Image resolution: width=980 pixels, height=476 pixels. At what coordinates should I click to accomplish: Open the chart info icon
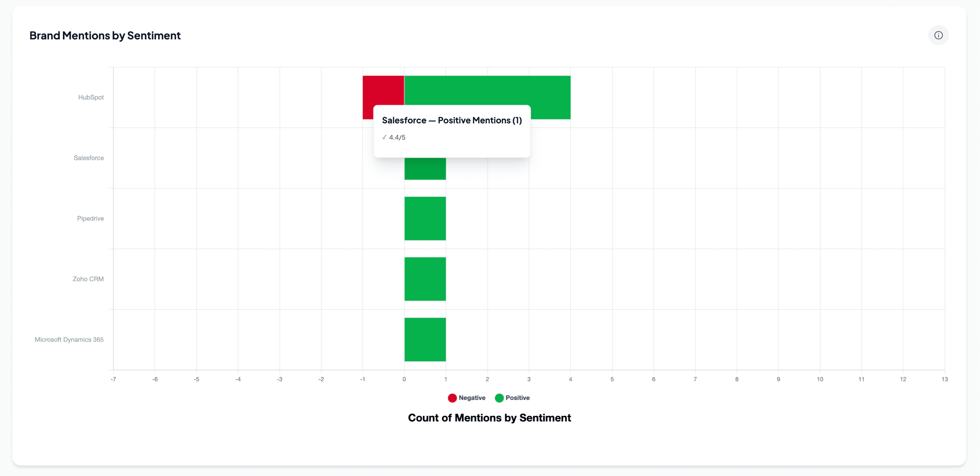(938, 35)
